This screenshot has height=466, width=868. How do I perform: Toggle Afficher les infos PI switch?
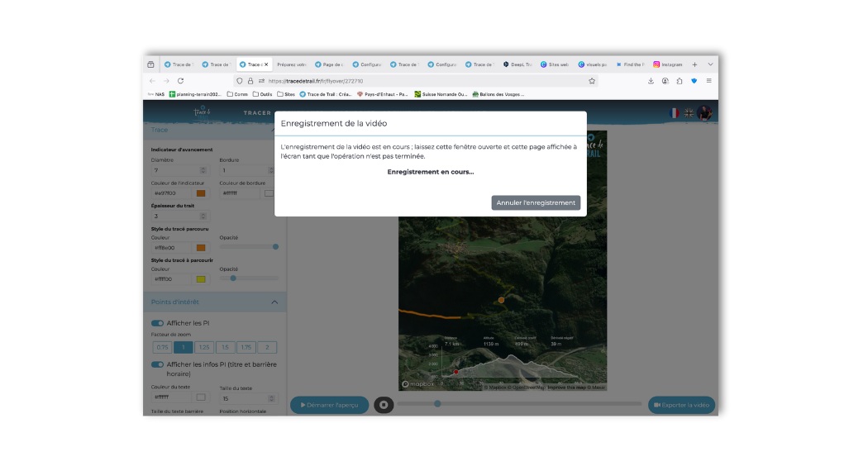[x=157, y=364]
